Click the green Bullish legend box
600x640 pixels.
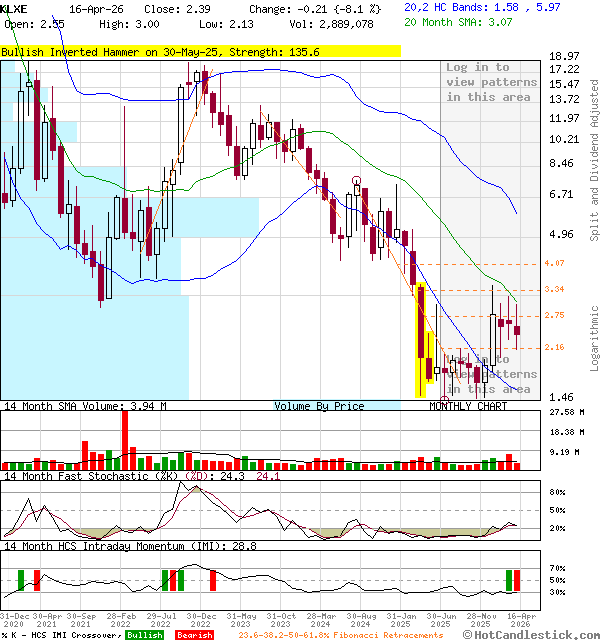click(144, 634)
